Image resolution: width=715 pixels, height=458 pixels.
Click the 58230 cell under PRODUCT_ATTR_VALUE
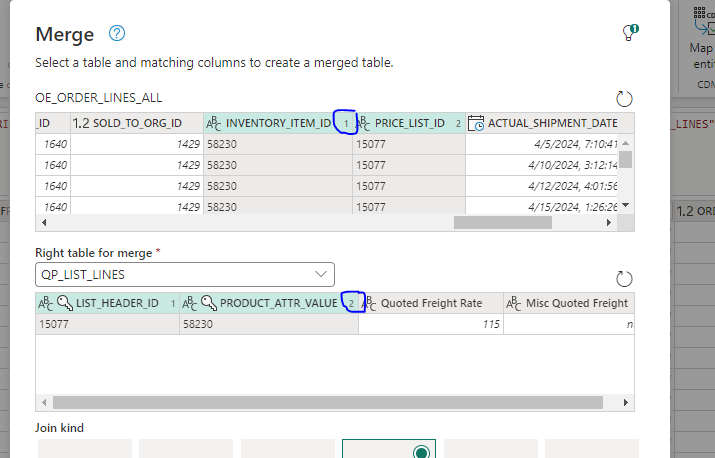point(269,324)
